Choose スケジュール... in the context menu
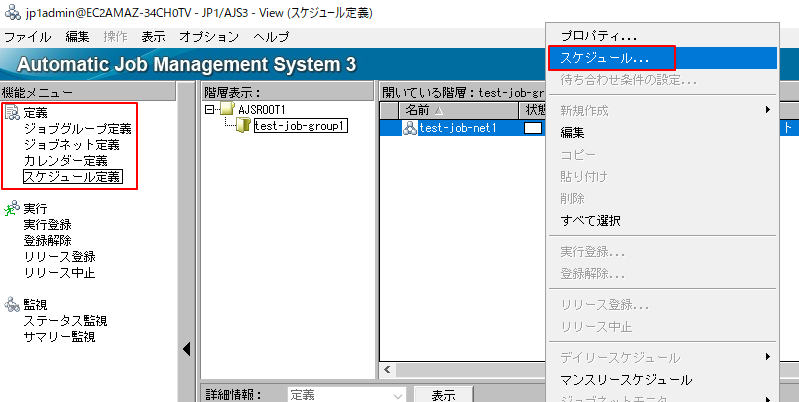The image size is (799, 402). pos(662,58)
